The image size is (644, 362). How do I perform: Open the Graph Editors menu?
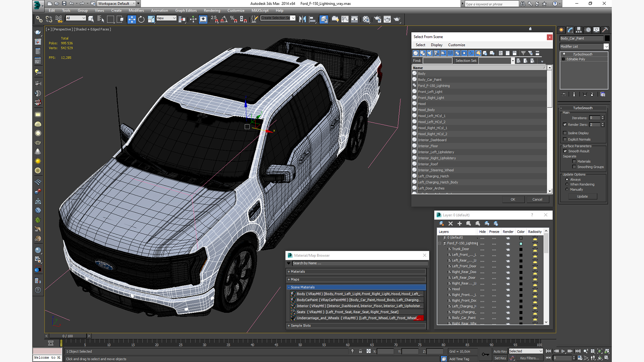[186, 10]
